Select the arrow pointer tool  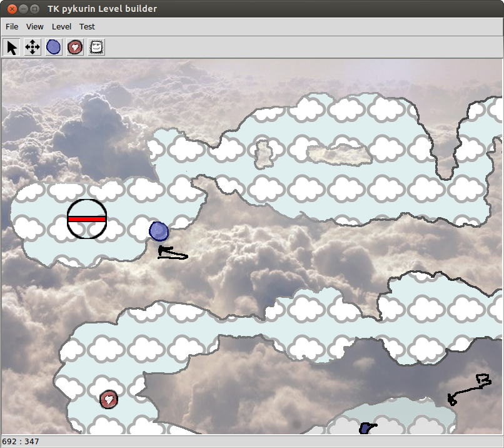[12, 48]
